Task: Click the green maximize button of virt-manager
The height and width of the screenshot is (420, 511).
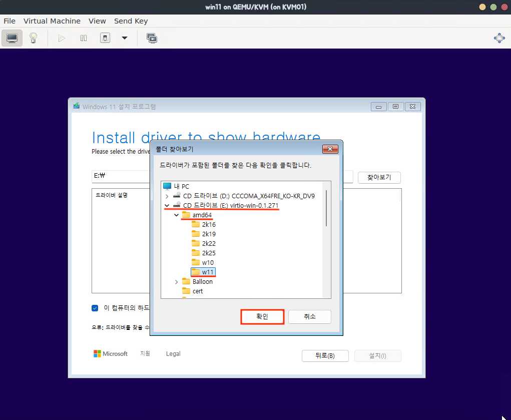Action: pos(493,7)
